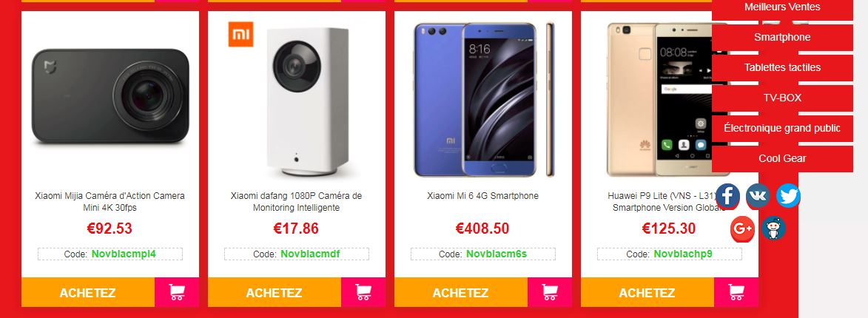Share page on Facebook icon
Image resolution: width=868 pixels, height=318 pixels.
click(x=727, y=196)
